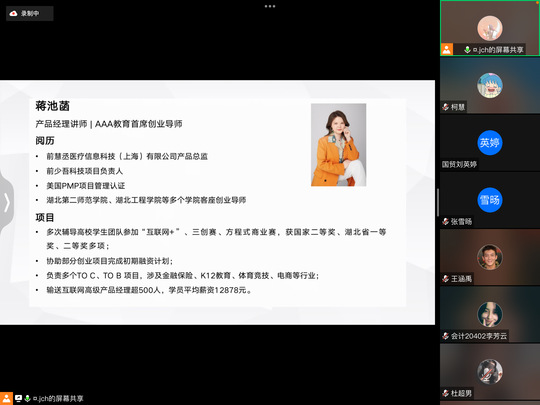This screenshot has height=405, width=540.
Task: Click the lecturer photo in the slide
Action: 339,145
